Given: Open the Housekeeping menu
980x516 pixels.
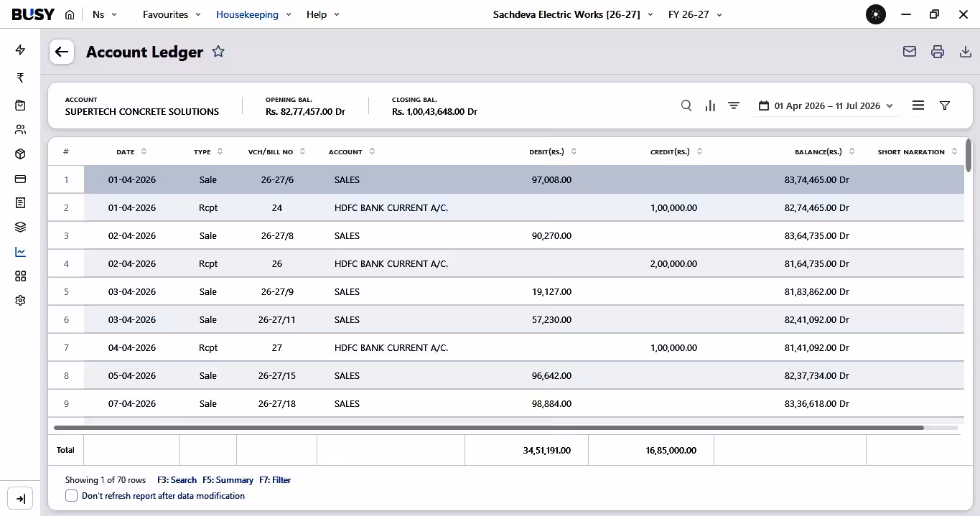Looking at the screenshot, I should 253,14.
